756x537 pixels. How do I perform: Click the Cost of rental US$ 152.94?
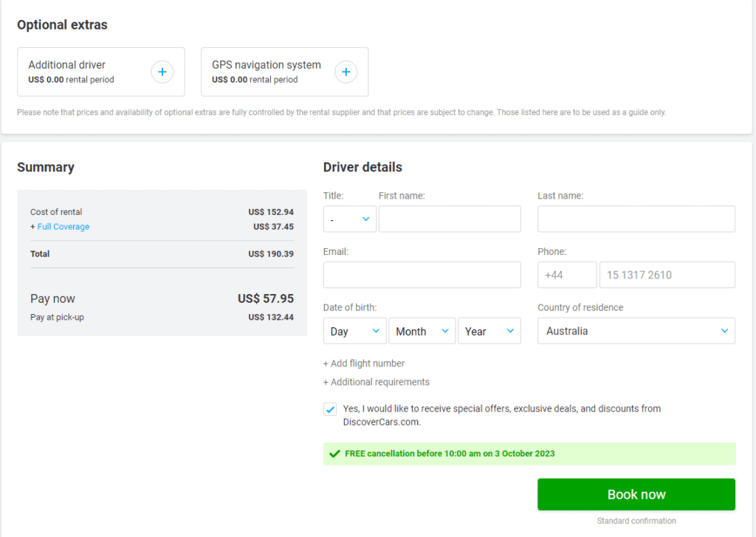pyautogui.click(x=271, y=212)
